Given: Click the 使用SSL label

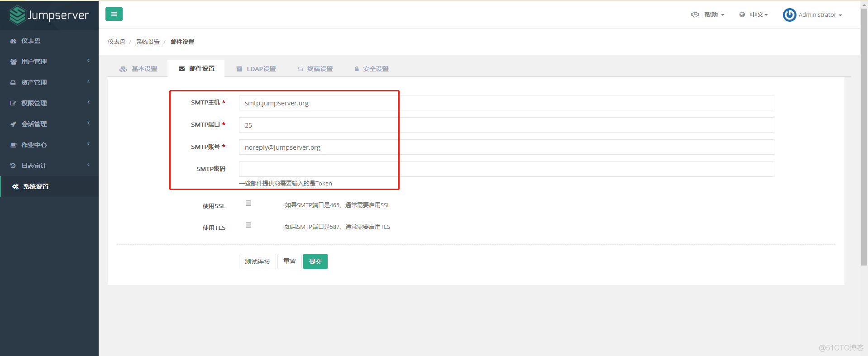Looking at the screenshot, I should click(214, 206).
